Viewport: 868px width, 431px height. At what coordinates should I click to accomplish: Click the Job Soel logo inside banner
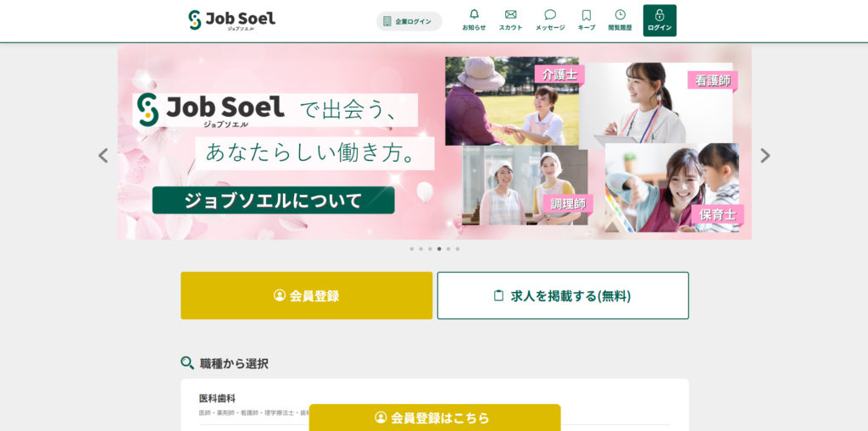211,109
